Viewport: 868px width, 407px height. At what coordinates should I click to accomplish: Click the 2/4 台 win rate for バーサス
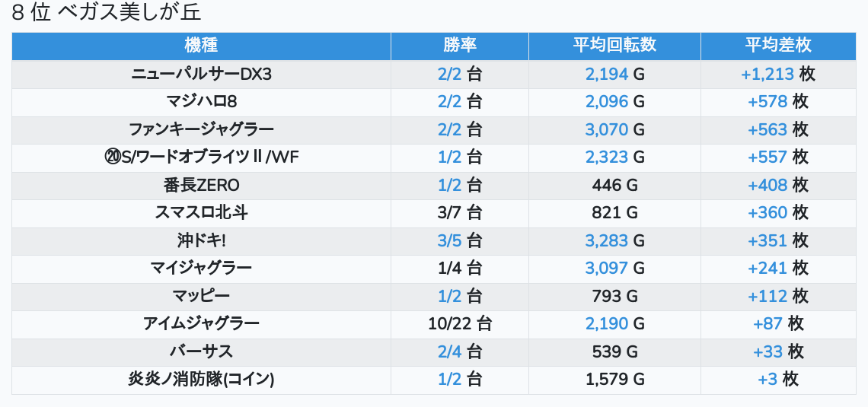(459, 352)
